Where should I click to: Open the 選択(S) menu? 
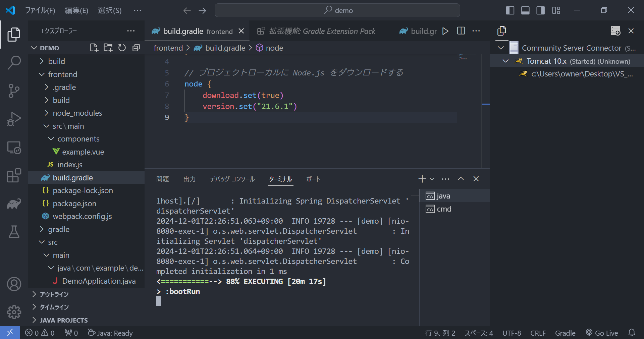pos(110,10)
